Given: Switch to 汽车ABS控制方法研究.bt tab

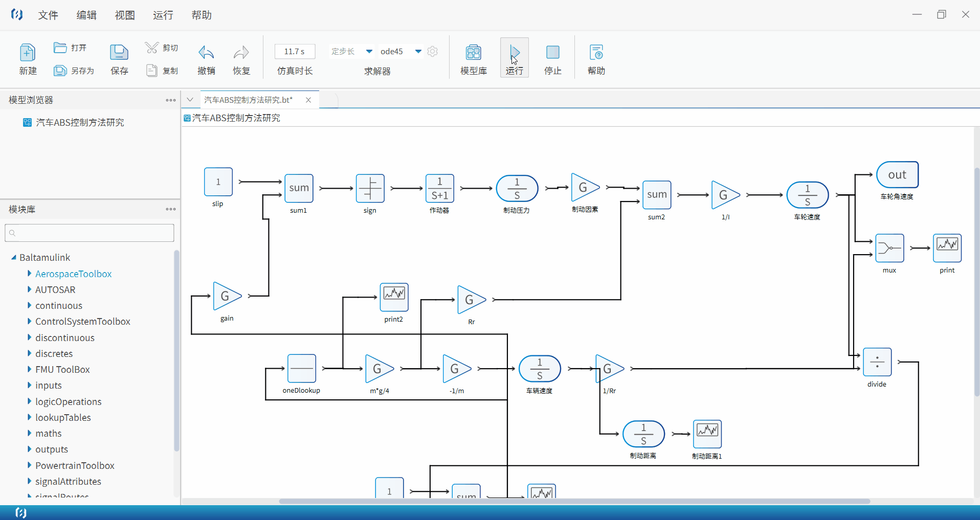Looking at the screenshot, I should point(249,100).
